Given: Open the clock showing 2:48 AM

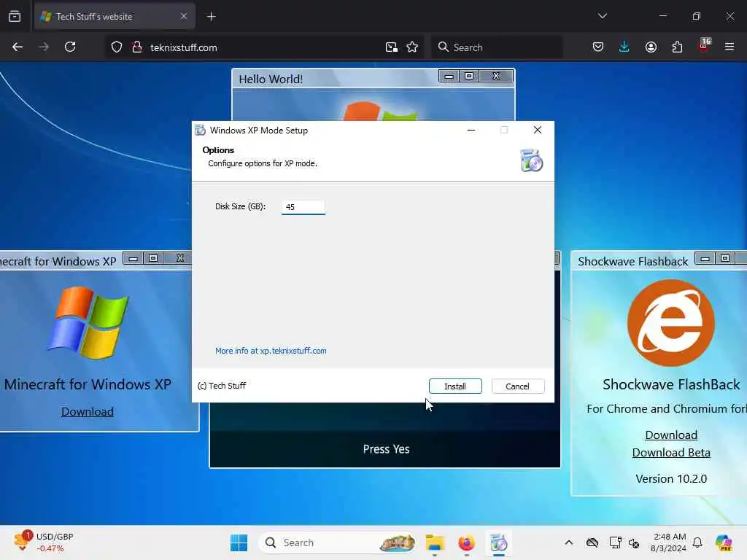Looking at the screenshot, I should [x=669, y=542].
